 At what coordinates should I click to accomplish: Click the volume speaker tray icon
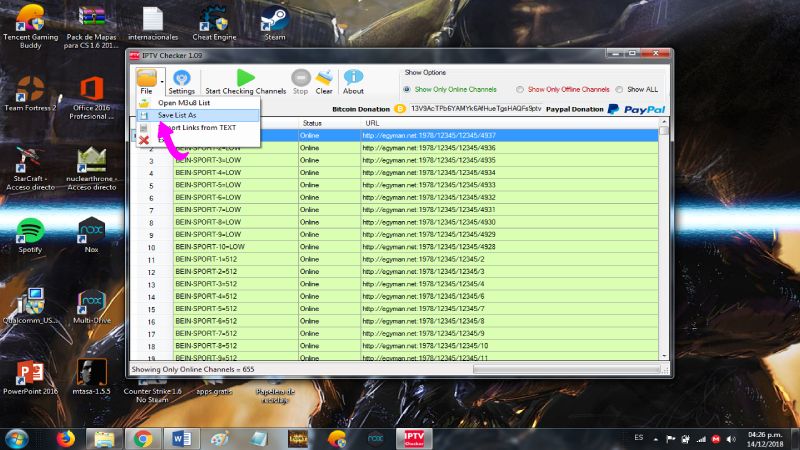coord(731,439)
